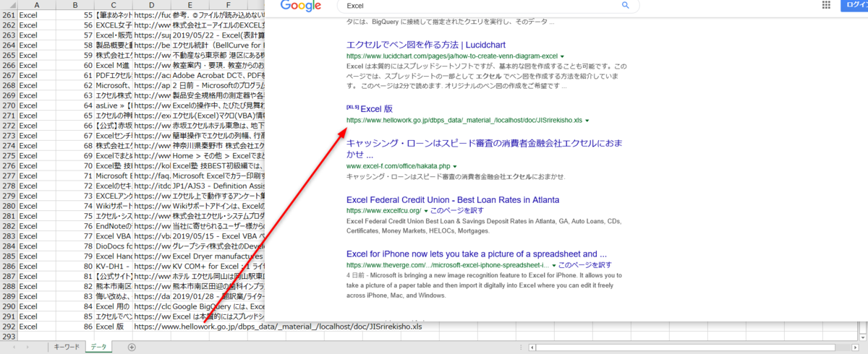Expand arrow next to excel-f.com URL
This screenshot has height=354, width=868.
pos(455,166)
